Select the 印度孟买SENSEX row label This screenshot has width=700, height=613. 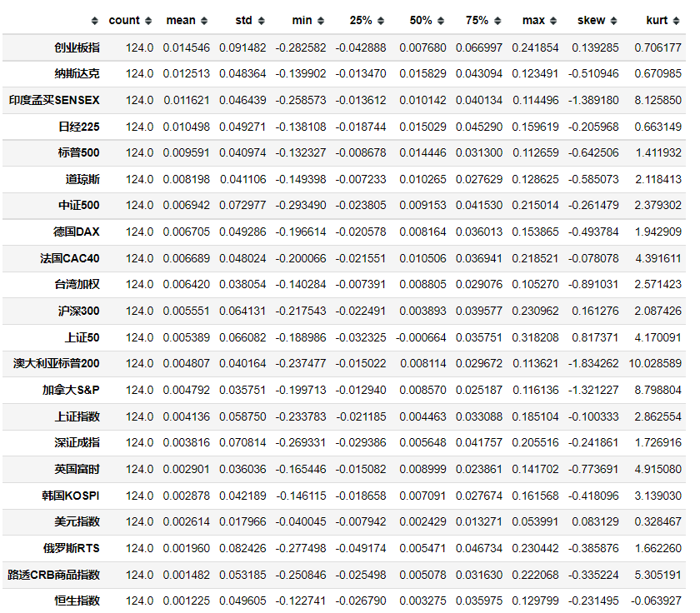point(54,101)
